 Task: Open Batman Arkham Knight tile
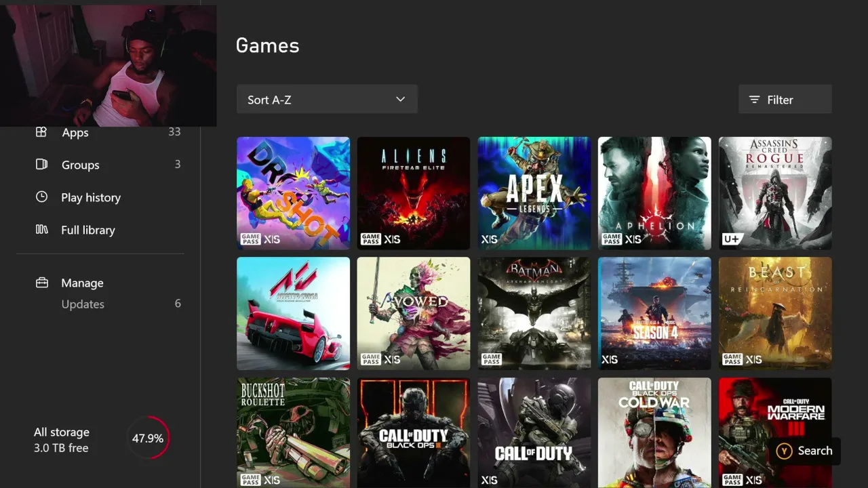tap(534, 314)
